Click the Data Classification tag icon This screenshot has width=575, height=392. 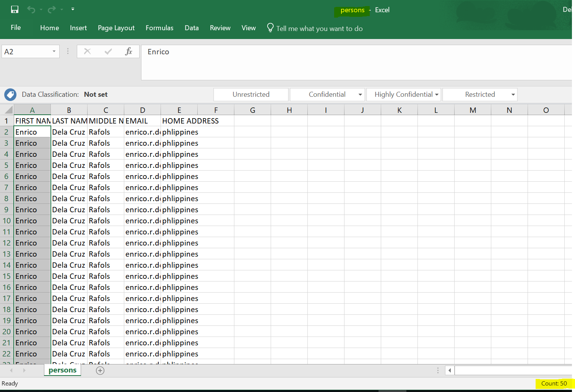pos(10,94)
